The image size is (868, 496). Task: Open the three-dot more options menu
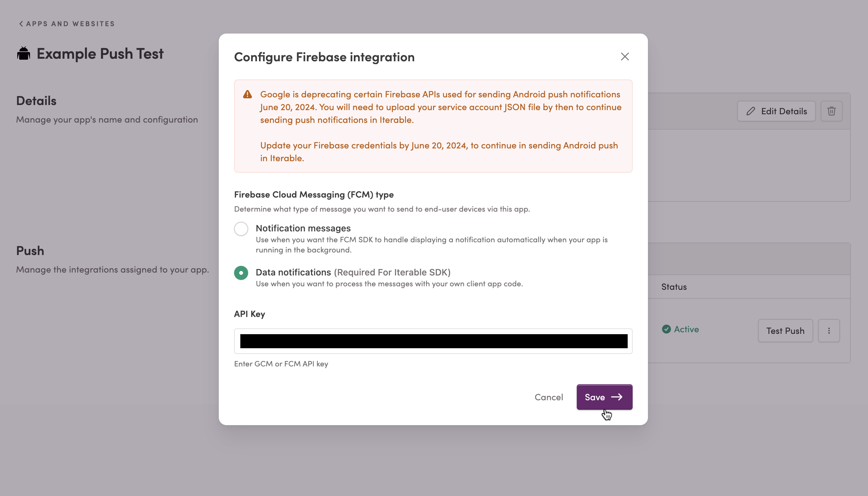829,330
